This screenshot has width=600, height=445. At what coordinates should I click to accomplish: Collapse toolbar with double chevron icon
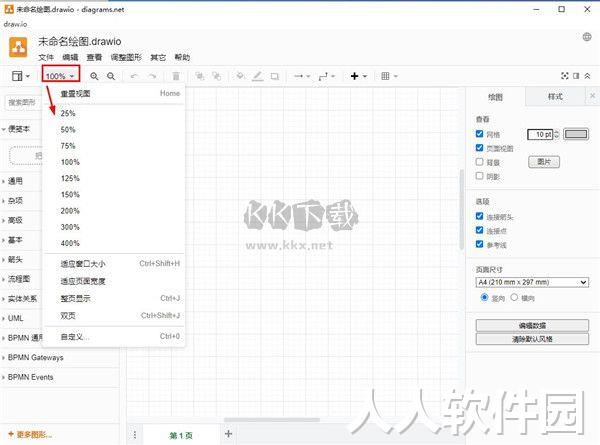coord(587,76)
